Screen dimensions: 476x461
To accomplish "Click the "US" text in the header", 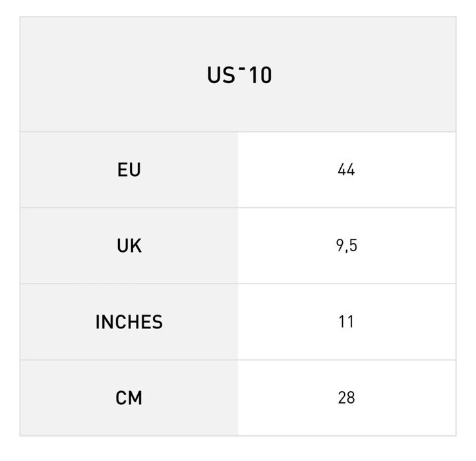I will 221,75.
